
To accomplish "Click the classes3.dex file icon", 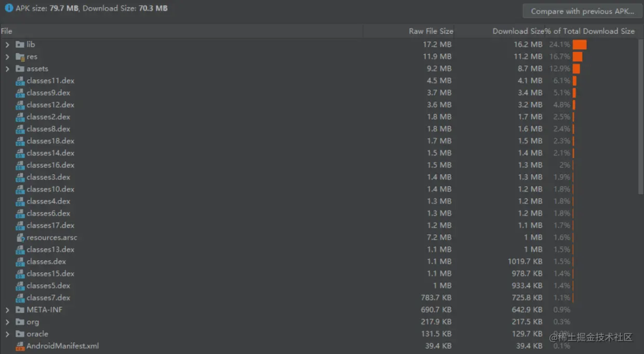I will pos(20,177).
